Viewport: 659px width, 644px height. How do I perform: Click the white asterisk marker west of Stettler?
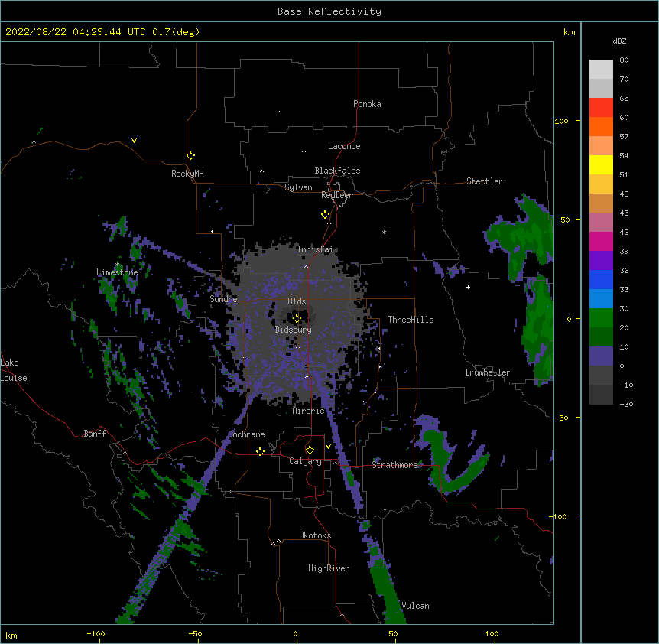coord(384,233)
